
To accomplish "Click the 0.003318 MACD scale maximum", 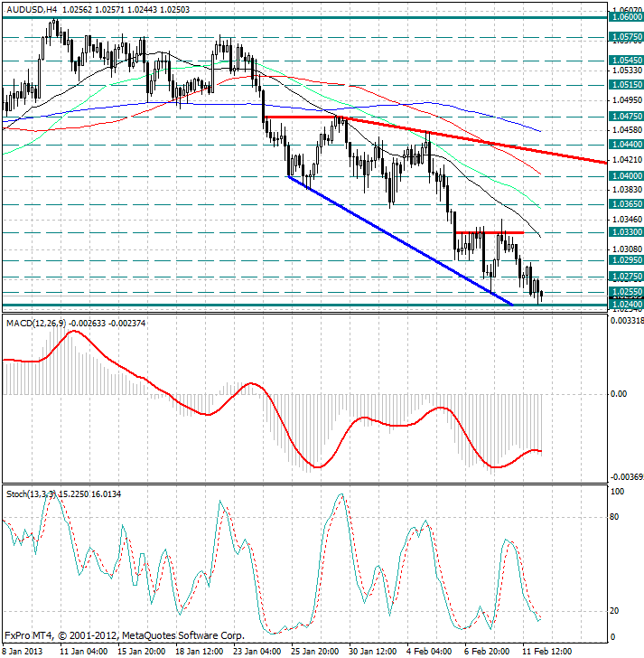I will pyautogui.click(x=627, y=321).
